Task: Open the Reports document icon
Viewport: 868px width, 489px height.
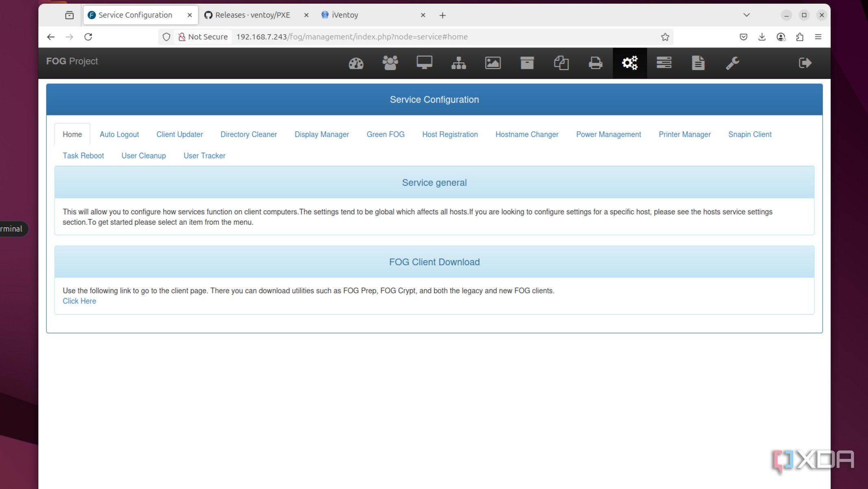Action: tap(698, 63)
